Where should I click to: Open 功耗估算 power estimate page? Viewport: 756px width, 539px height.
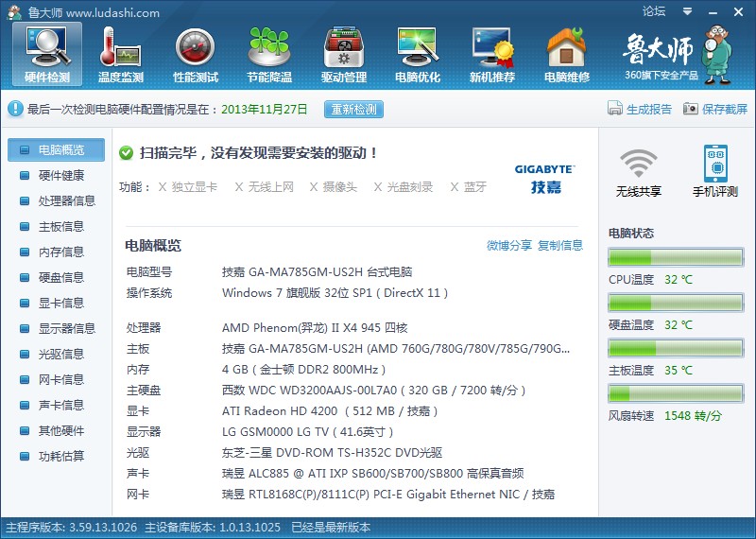tap(60, 456)
